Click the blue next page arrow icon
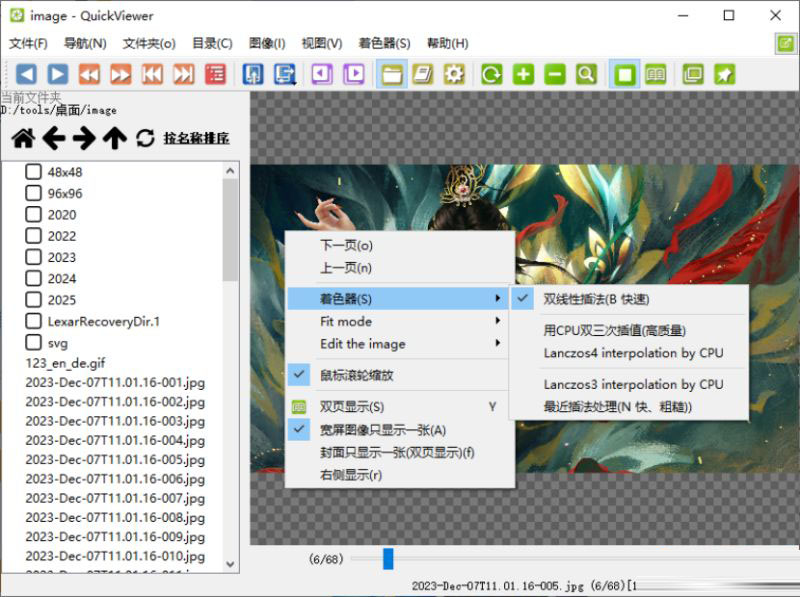 pyautogui.click(x=58, y=74)
